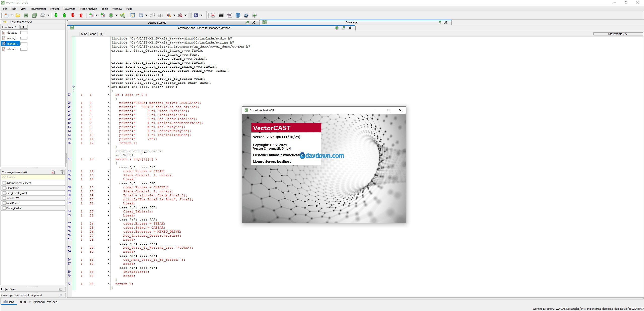Click the red up arrow icon

click(81, 15)
